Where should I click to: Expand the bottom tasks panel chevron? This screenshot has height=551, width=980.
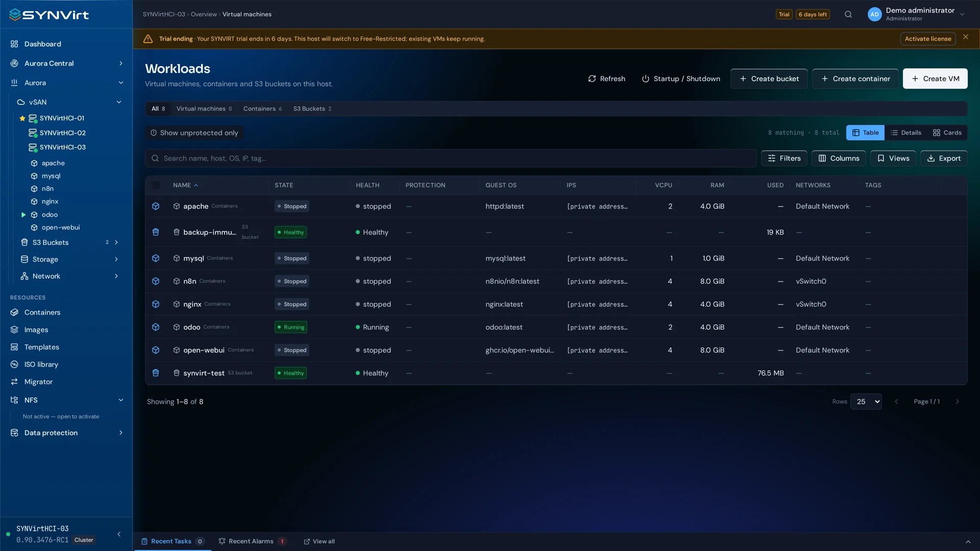[968, 542]
